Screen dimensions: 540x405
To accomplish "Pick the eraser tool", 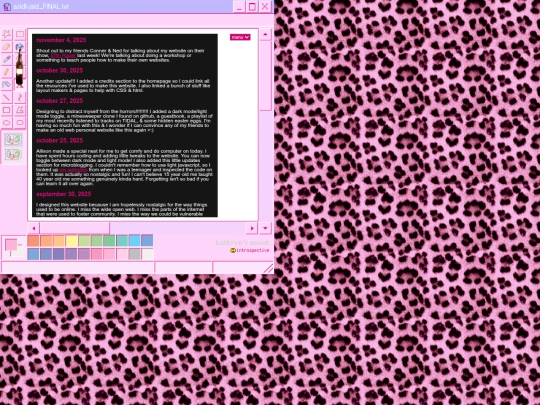I will (x=7, y=47).
